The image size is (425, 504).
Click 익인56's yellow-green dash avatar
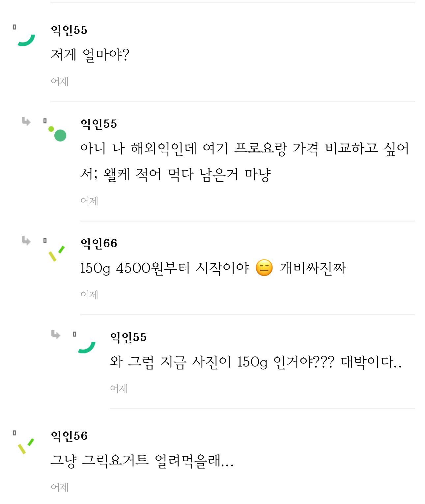[26, 446]
